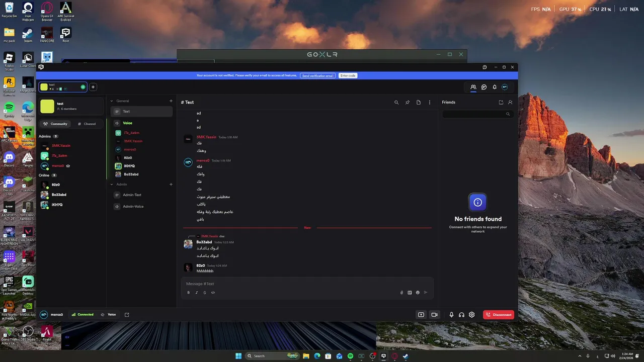Click Send verification email button
The width and height of the screenshot is (644, 362).
click(x=318, y=75)
